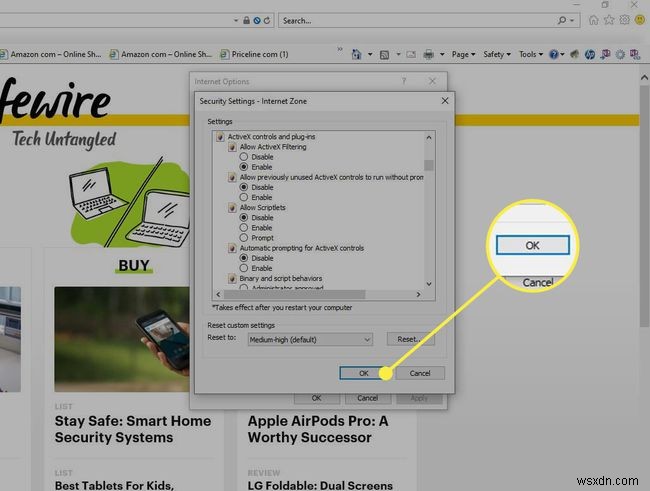650x491 pixels.
Task: Open the browser settings gear icon
Action: point(624,20)
